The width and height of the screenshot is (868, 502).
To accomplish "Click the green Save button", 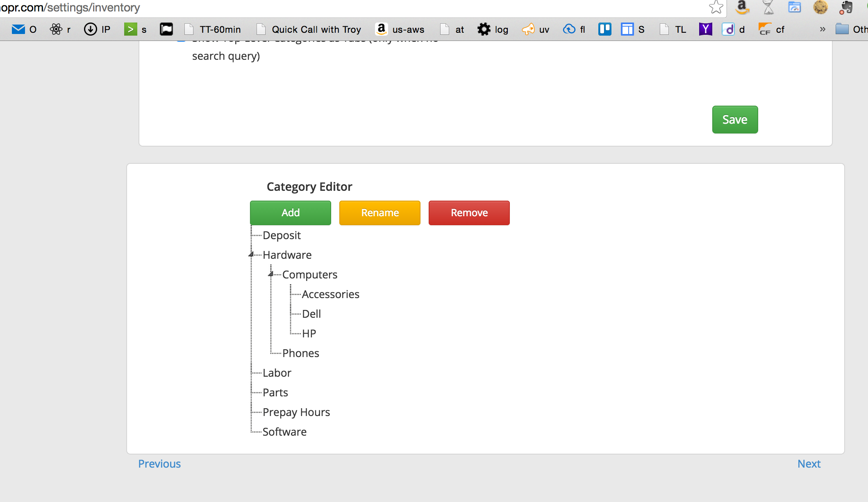I will pos(735,120).
